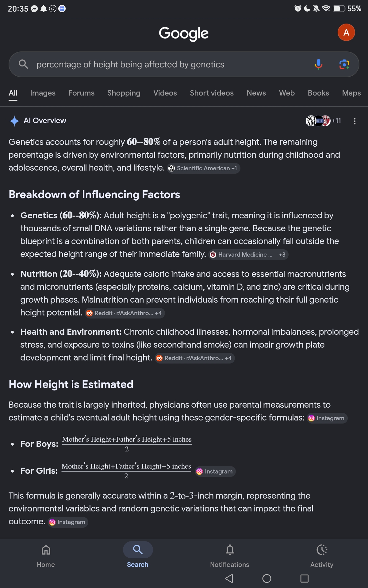This screenshot has width=368, height=588.
Task: Select the Short videos tab
Action: [x=212, y=93]
